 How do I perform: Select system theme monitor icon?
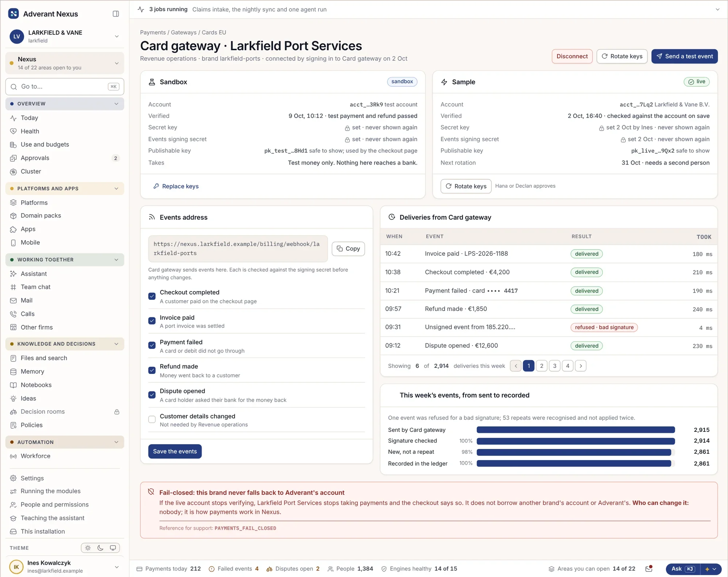113,548
